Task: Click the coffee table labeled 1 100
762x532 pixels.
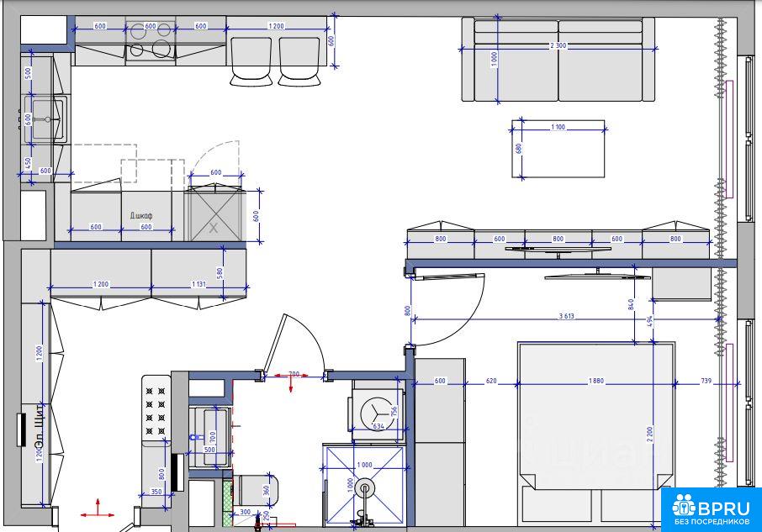Action: point(558,150)
